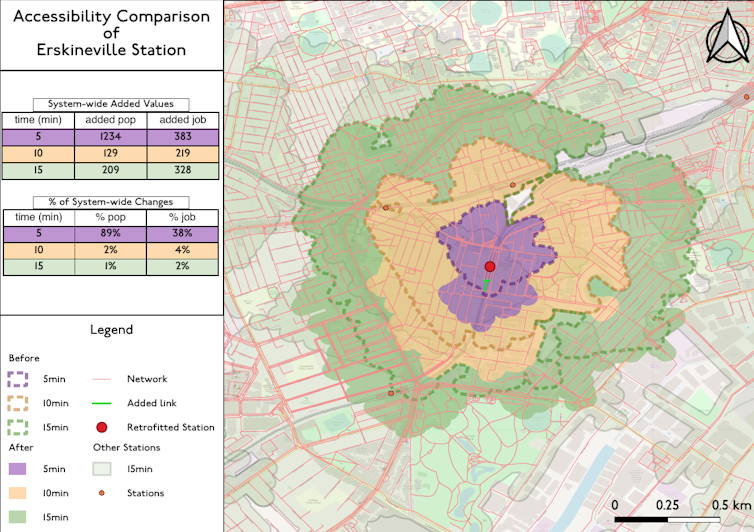Click the Accessibility Comparison of Erskineville Station title
The width and height of the screenshot is (754, 532).
point(111,33)
